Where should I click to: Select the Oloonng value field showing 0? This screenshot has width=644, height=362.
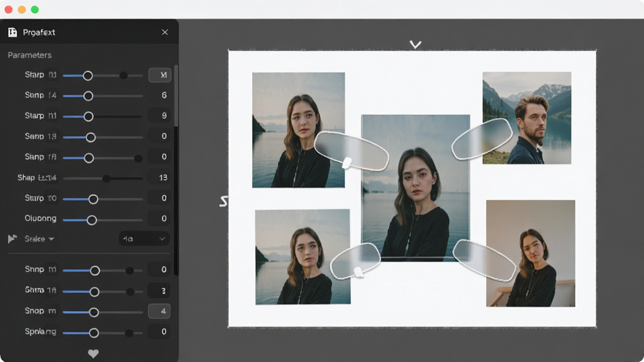(x=159, y=218)
